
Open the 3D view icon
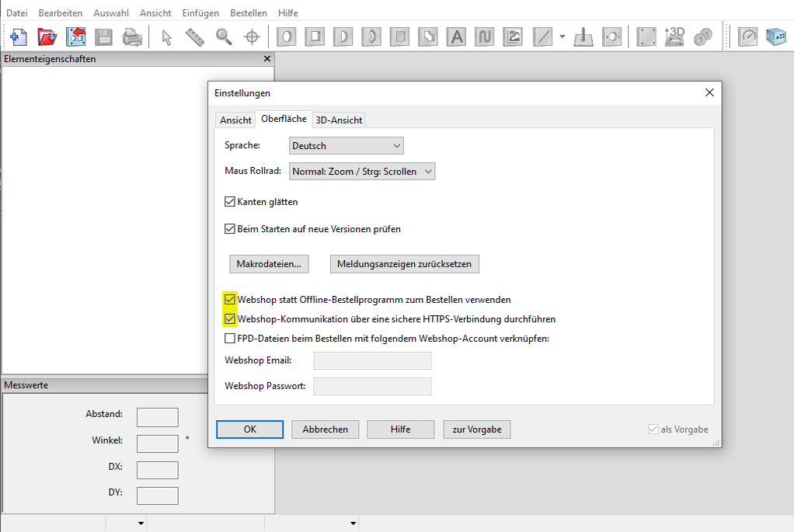[x=675, y=37]
